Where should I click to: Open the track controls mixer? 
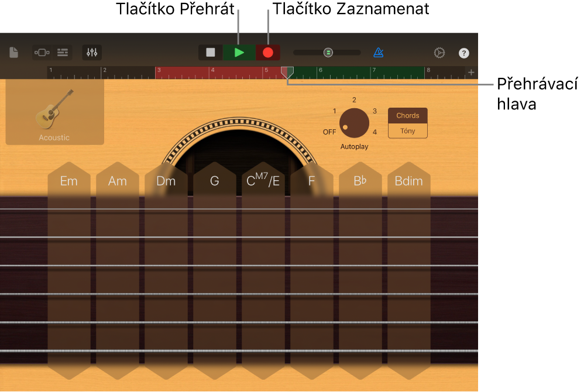tap(92, 53)
